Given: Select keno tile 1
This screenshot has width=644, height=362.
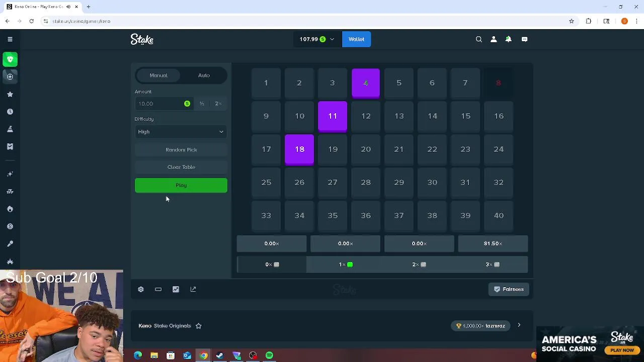Looking at the screenshot, I should coord(266,83).
